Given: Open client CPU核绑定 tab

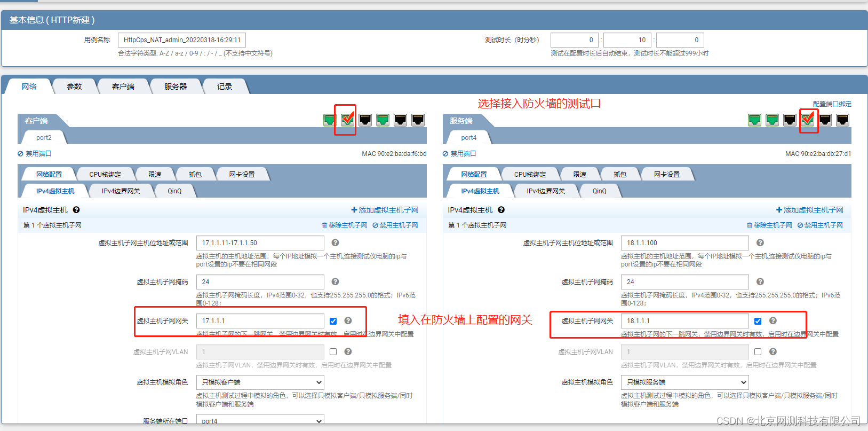Looking at the screenshot, I should [105, 175].
